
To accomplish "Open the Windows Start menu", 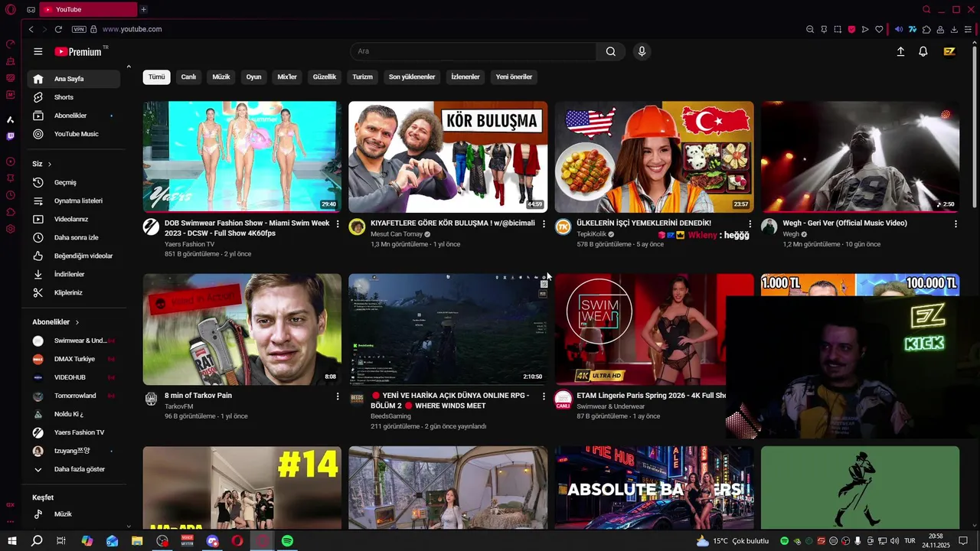I will click(x=11, y=541).
